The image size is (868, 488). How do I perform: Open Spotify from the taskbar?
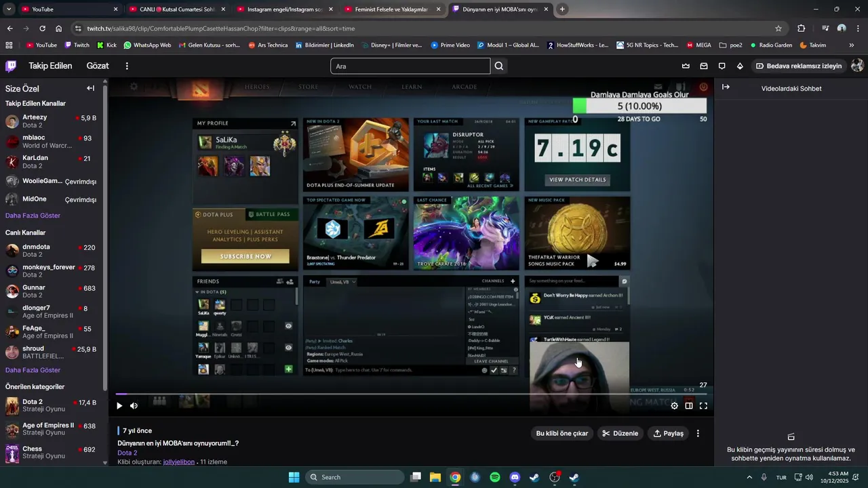[x=495, y=477]
